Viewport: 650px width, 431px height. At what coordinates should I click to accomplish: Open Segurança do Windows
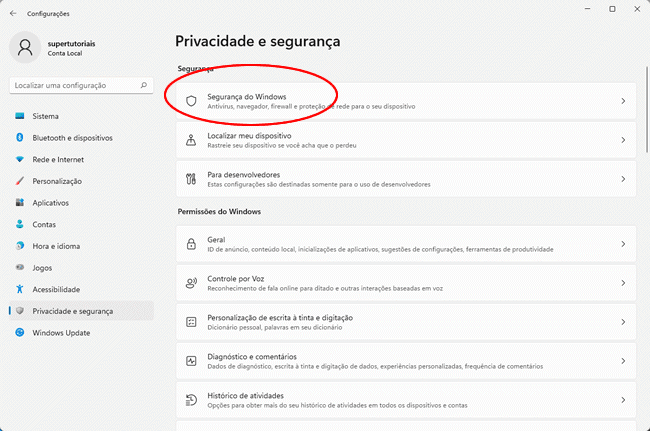point(406,101)
